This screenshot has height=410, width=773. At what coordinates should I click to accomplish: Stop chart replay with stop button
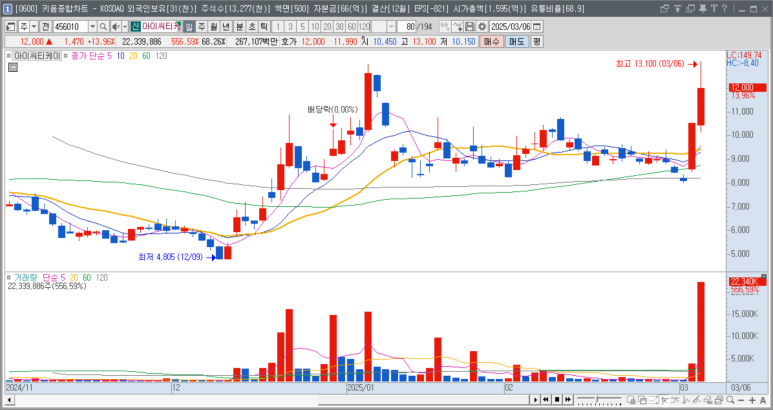pos(557,400)
